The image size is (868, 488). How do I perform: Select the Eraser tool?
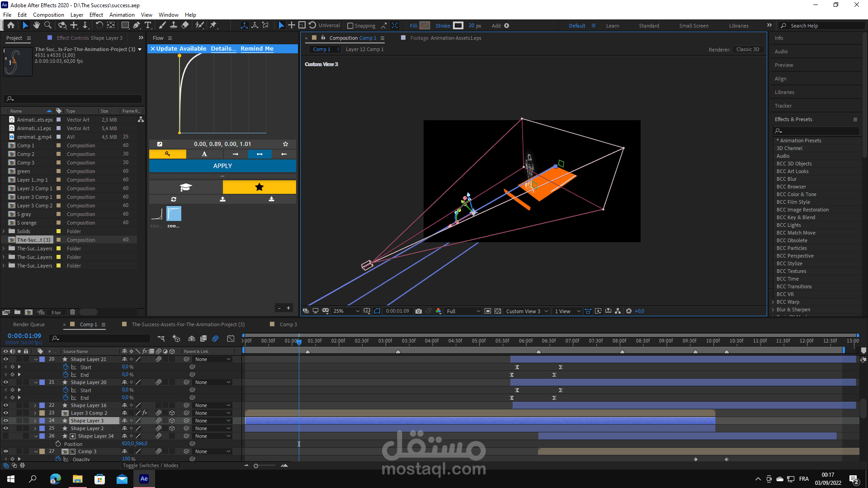point(185,25)
